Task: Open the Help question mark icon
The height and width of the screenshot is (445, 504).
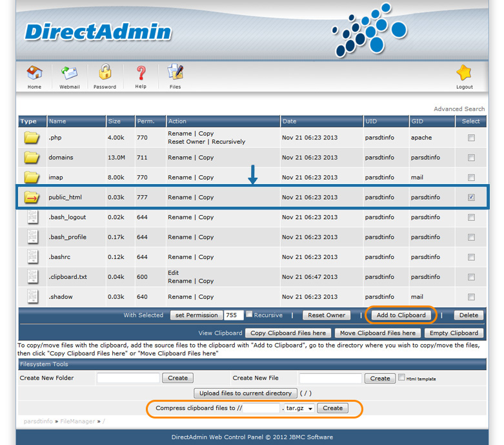Action: 141,73
